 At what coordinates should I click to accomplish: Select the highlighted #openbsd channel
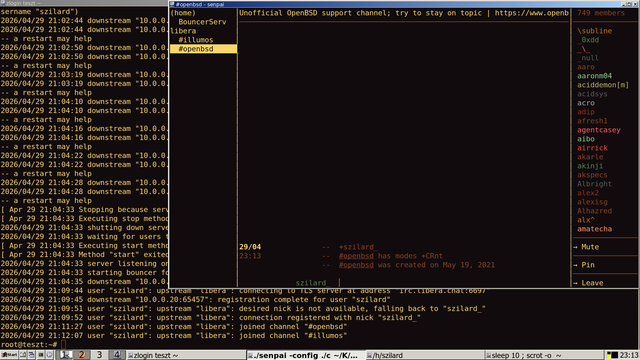[x=203, y=49]
